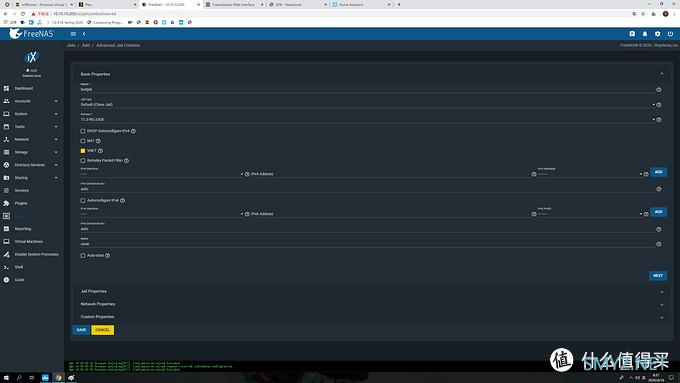This screenshot has width=680, height=383.
Task: Enable Autoconfigure IPv6 checkbox
Action: pos(83,200)
